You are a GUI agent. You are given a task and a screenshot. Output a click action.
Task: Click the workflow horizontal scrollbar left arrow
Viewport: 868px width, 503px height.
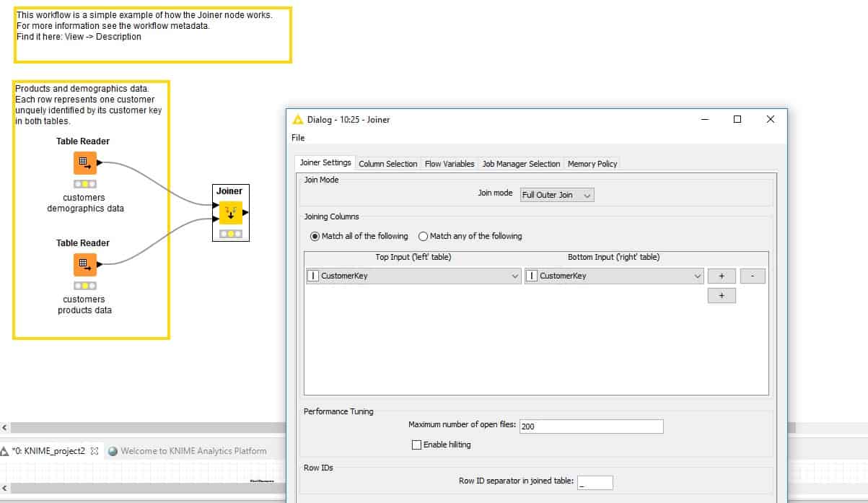click(x=5, y=428)
